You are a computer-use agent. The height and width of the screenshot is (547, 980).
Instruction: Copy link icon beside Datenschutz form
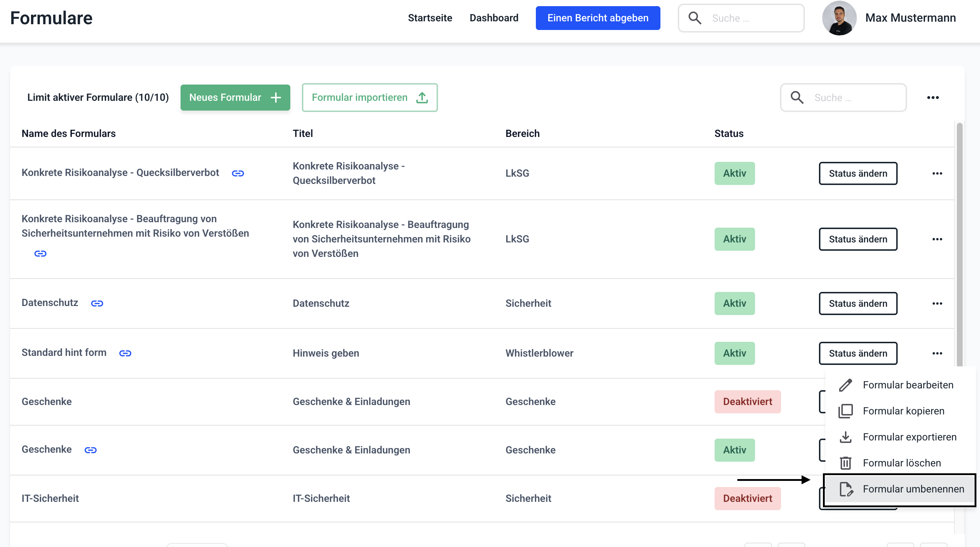point(97,303)
